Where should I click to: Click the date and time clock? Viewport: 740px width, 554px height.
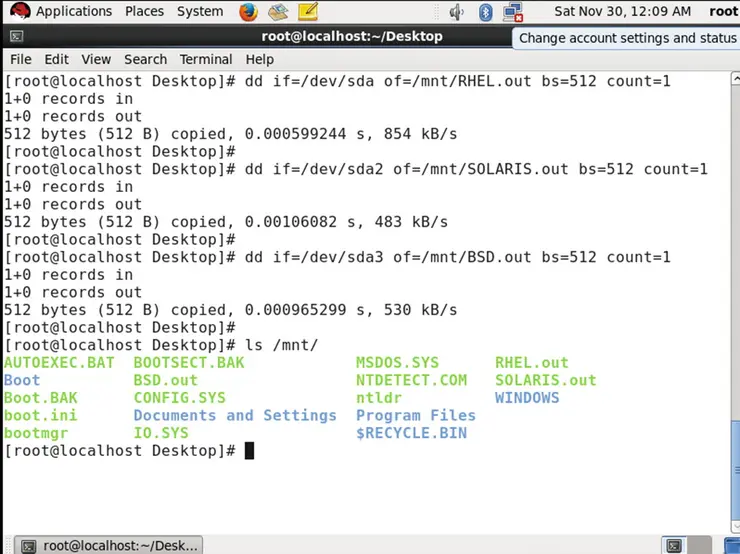[x=622, y=12]
